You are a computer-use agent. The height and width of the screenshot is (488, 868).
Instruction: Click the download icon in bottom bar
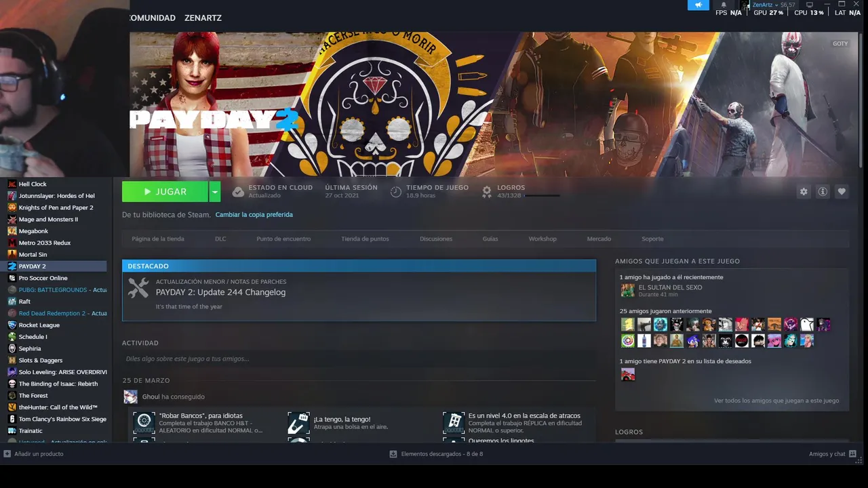point(393,453)
